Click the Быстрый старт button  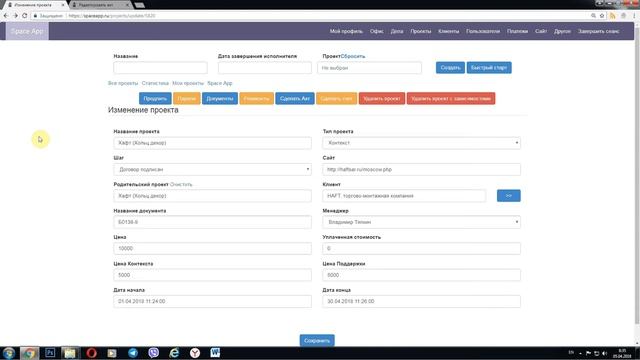489,68
